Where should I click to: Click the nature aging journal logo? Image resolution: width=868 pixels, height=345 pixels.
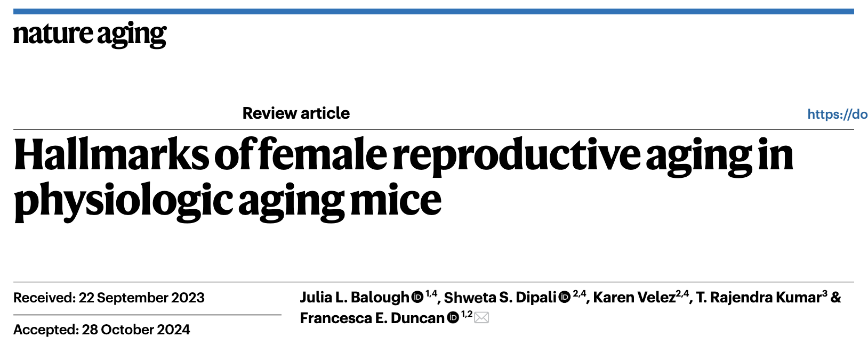90,34
